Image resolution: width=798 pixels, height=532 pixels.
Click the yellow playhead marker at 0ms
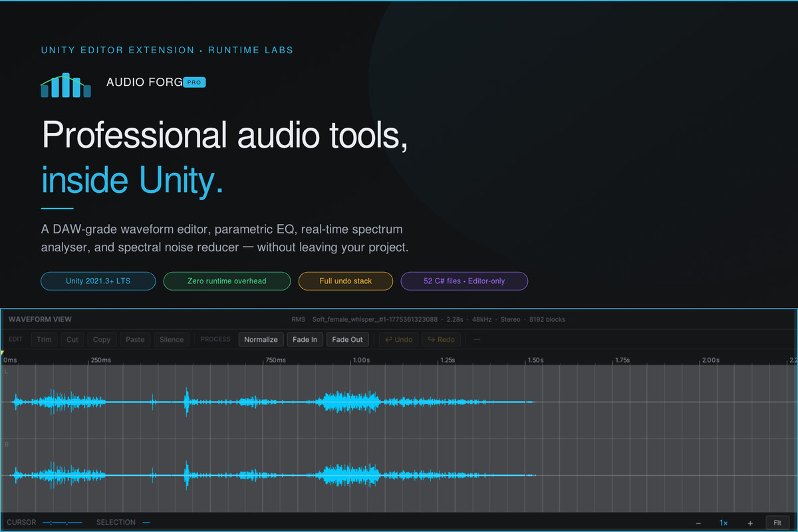[3, 353]
